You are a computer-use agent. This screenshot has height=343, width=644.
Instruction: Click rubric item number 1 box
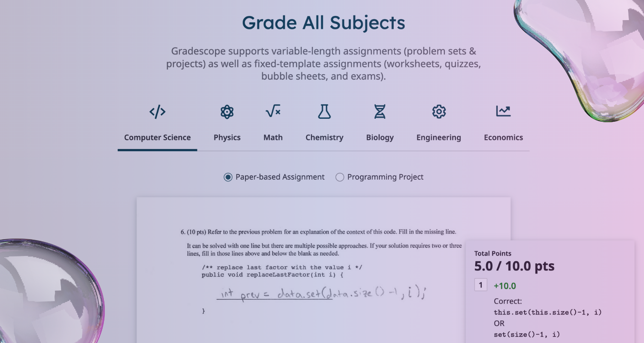click(480, 285)
